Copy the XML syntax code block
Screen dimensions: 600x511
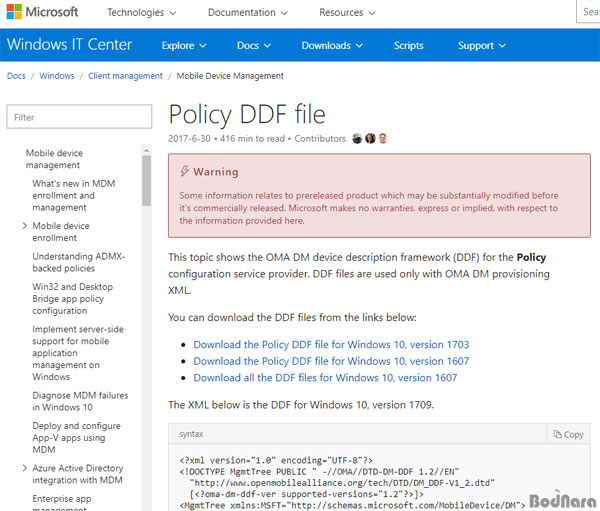coord(569,434)
